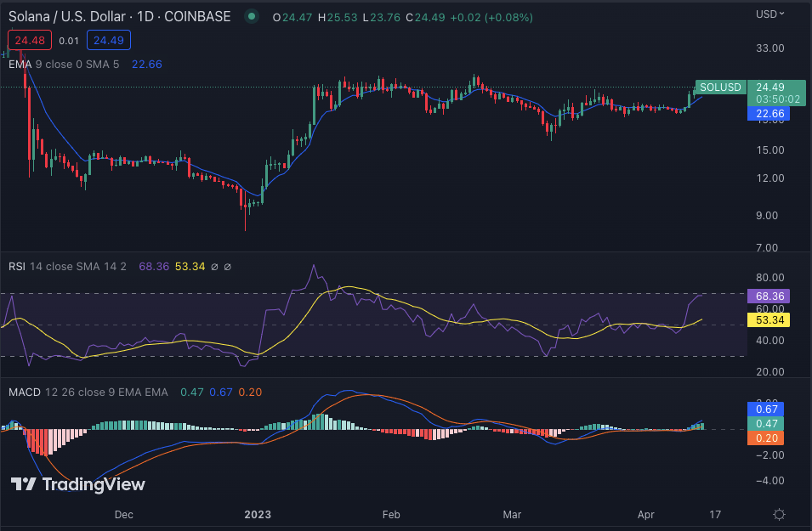This screenshot has height=531, width=812.
Task: Click the RSI SMA value 53.34 in legend
Action: coord(190,267)
